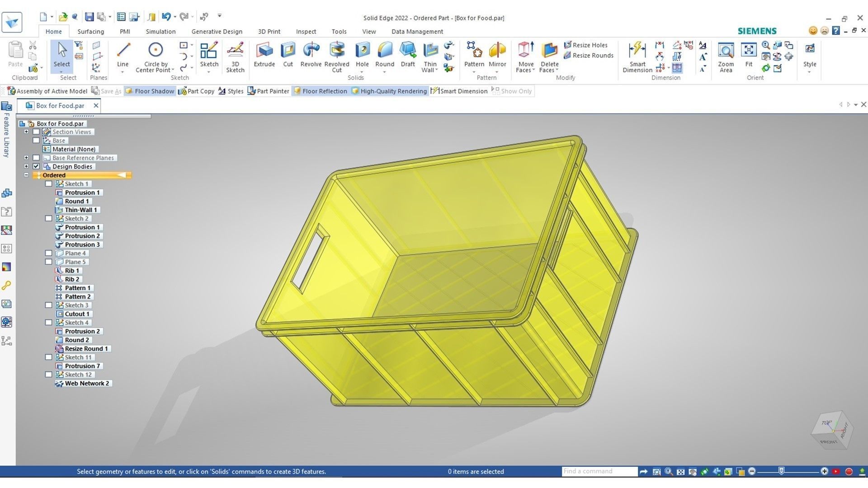Select the Delete Faces tool
Viewport: 868px width, 488px height.
pyautogui.click(x=549, y=57)
